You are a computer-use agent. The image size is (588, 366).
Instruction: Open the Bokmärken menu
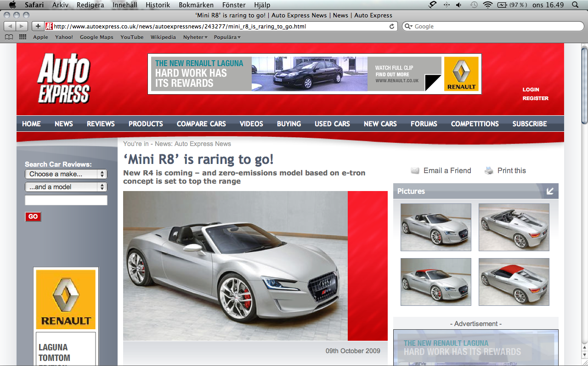[x=196, y=5]
